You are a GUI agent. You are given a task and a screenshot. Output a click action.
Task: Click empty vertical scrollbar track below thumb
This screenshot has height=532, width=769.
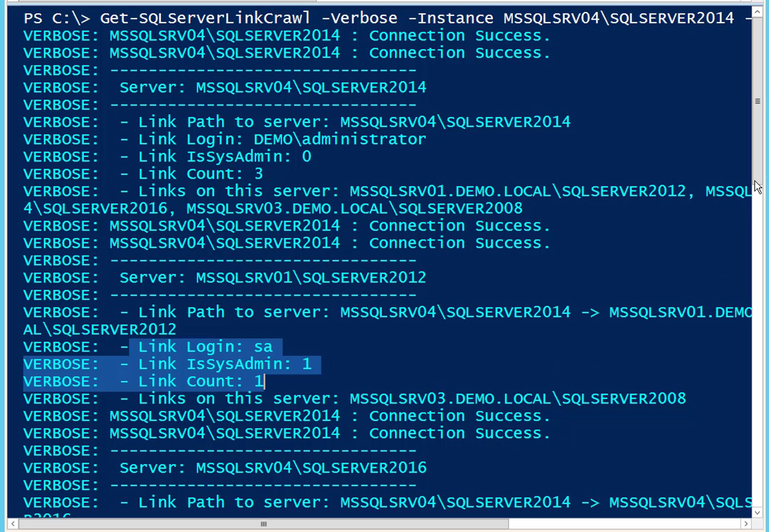point(757,343)
